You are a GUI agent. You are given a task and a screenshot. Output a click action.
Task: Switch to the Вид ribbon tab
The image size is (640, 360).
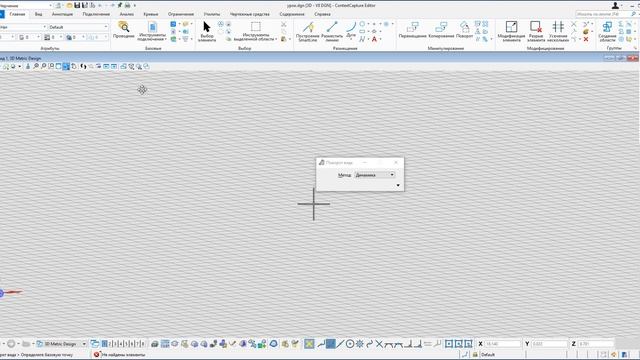tap(38, 14)
